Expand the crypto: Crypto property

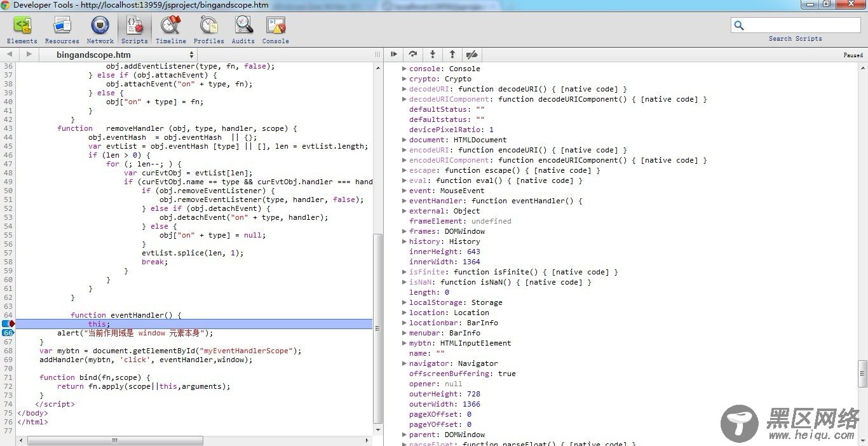[404, 79]
